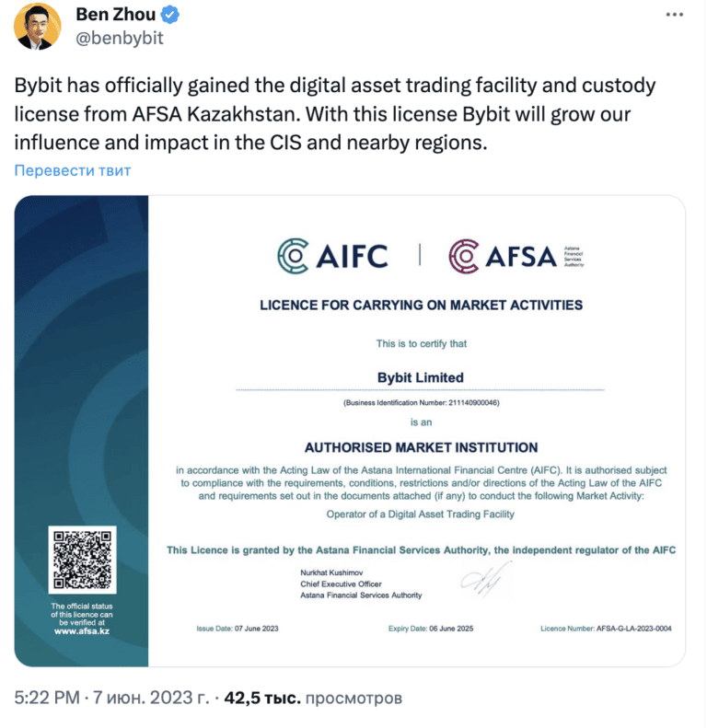Click the Authorised Market Institution heading

click(x=421, y=447)
